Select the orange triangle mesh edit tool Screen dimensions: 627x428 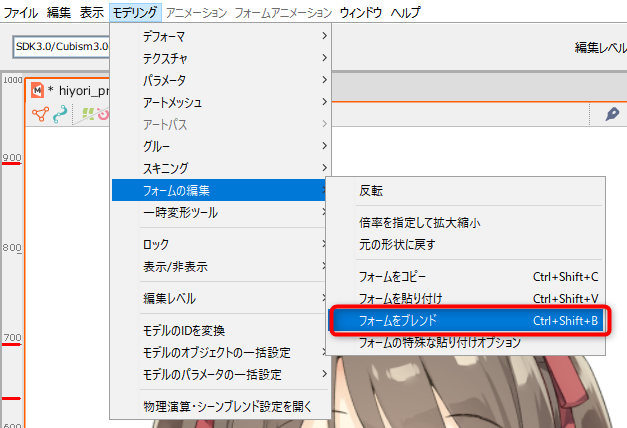click(40, 115)
